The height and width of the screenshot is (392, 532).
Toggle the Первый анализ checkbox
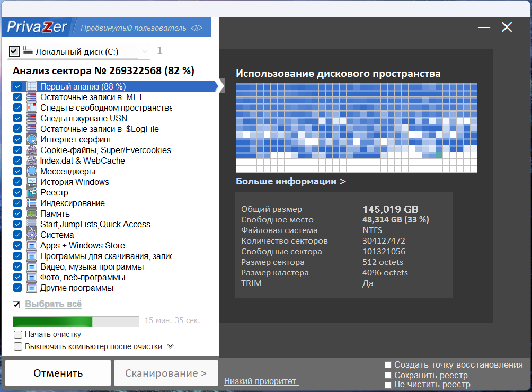click(x=17, y=86)
